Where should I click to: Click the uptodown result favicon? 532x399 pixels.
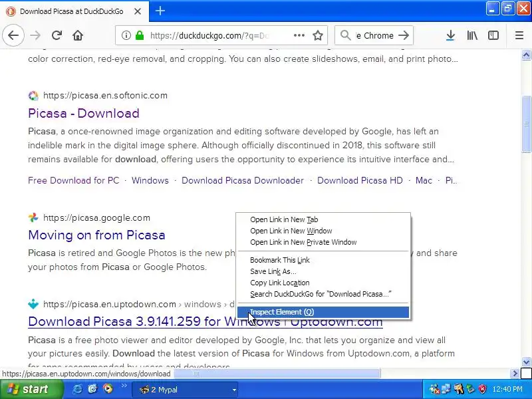(x=33, y=304)
